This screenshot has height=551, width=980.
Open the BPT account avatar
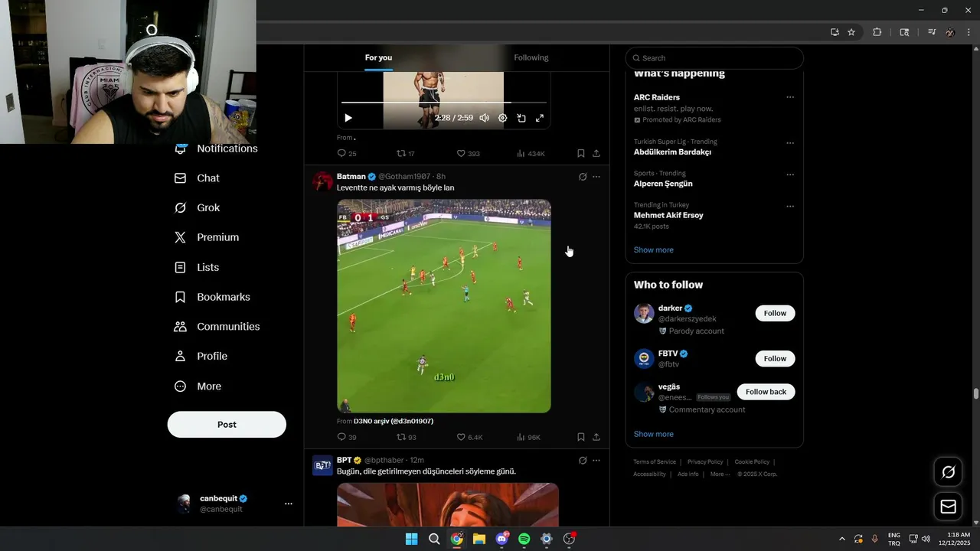(322, 465)
